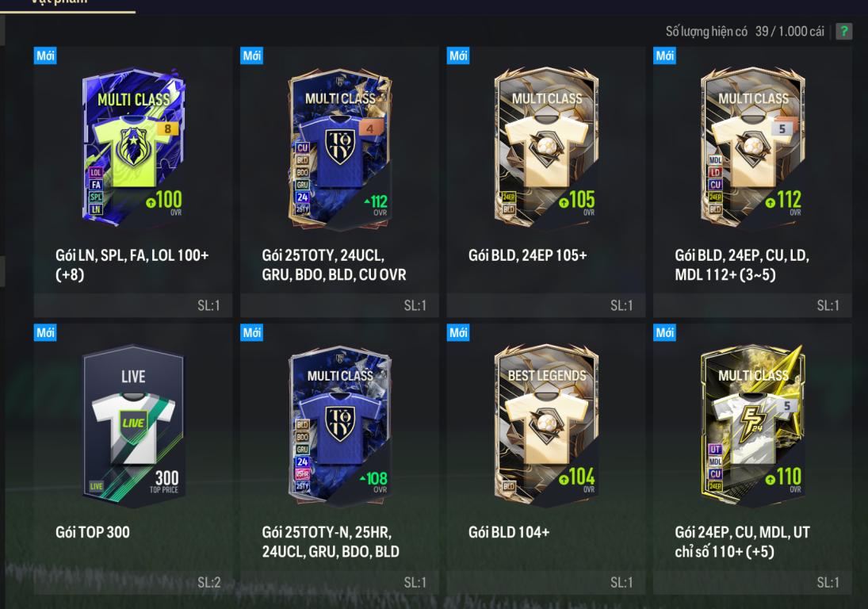Click the Mới badge on the LN SPL pack
This screenshot has height=609, width=868.
(45, 56)
